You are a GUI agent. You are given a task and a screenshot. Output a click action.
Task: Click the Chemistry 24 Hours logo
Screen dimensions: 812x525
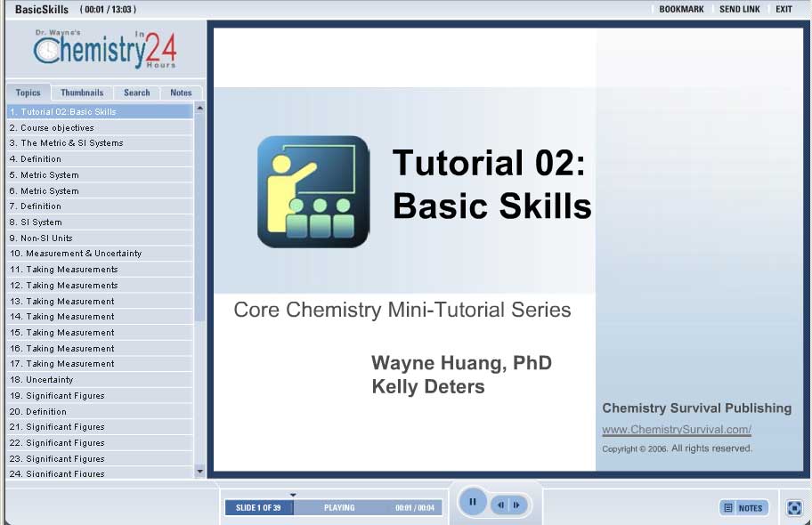pos(105,51)
